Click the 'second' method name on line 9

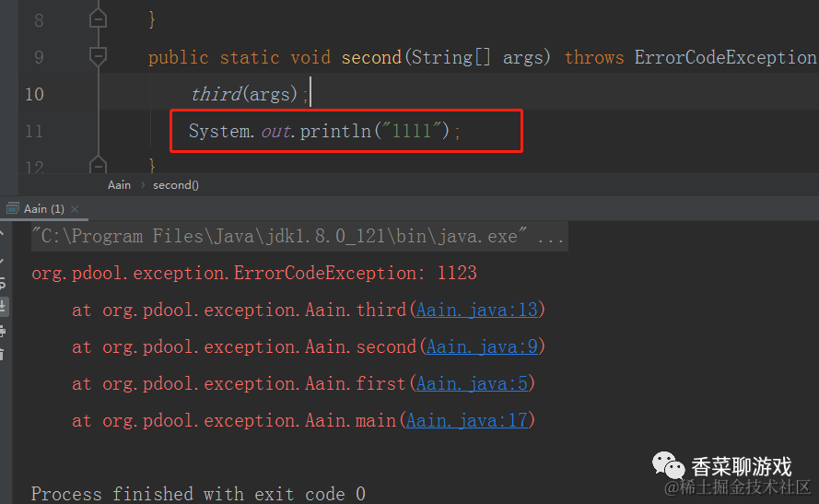(371, 57)
